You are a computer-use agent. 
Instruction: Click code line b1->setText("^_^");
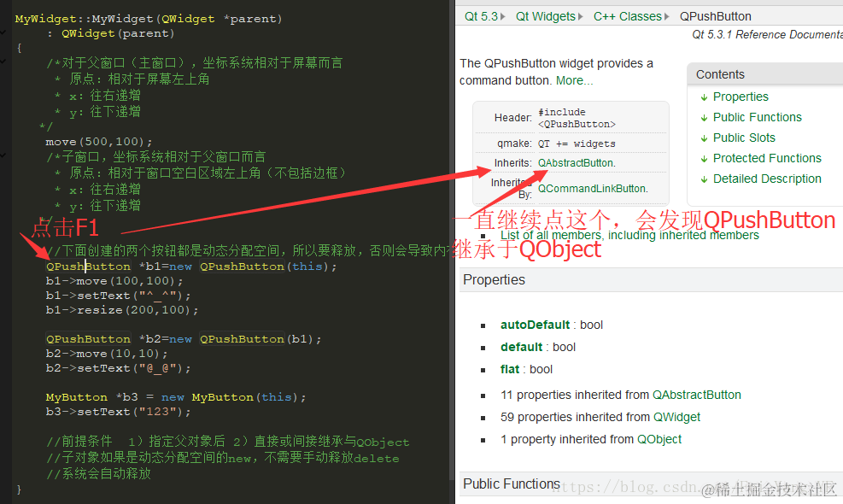coord(118,296)
